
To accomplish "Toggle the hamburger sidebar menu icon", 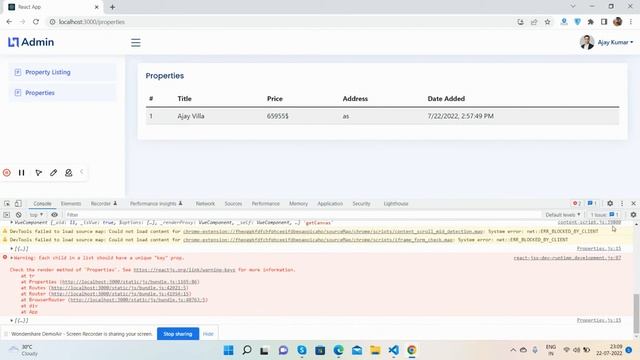I will point(136,42).
